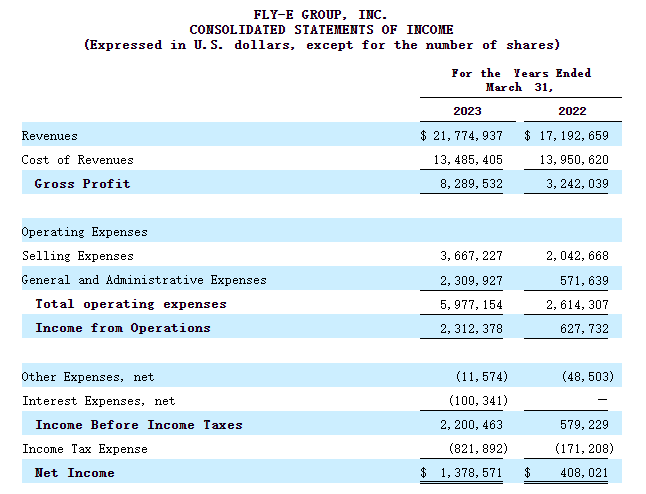Click the 'Net Income' row label

tap(75, 473)
